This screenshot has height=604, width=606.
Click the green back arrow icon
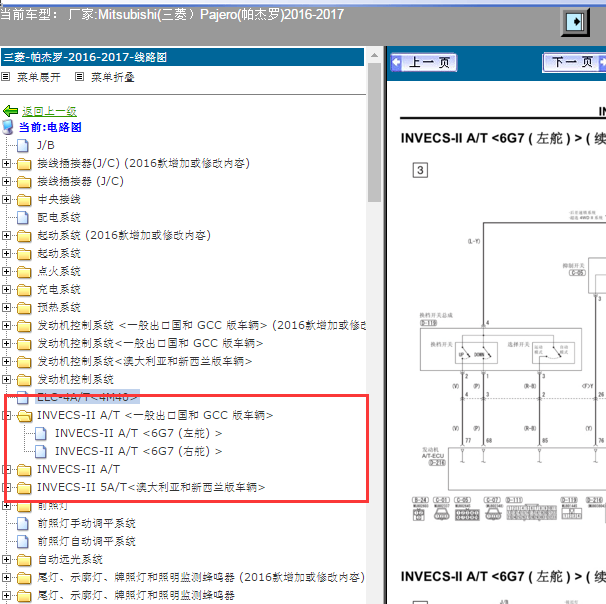(x=10, y=111)
